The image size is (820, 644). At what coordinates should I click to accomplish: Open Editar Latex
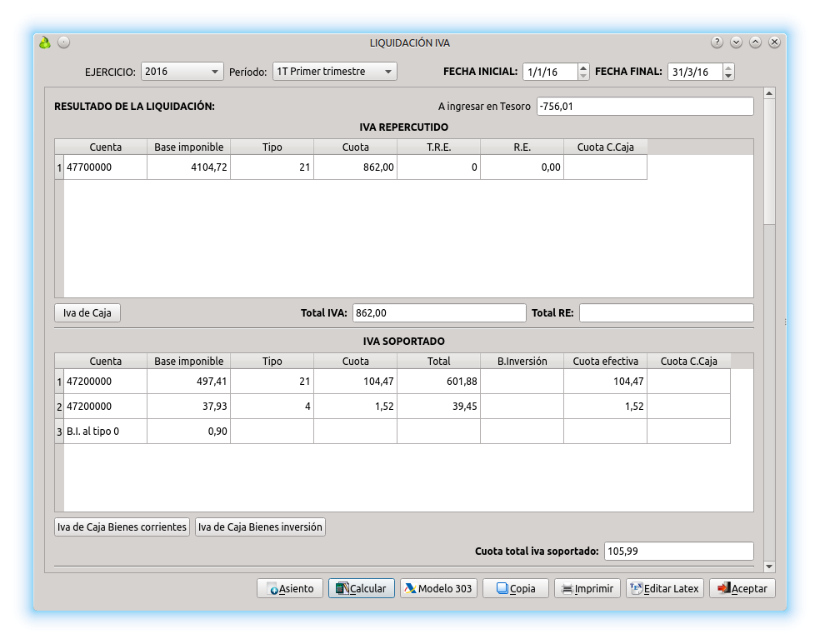pyautogui.click(x=665, y=588)
